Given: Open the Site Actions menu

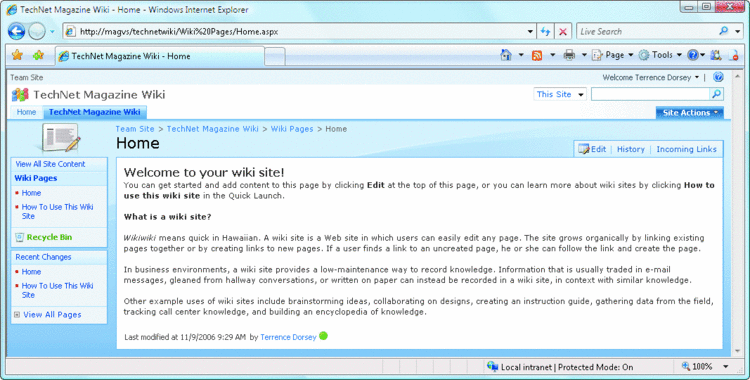Looking at the screenshot, I should (690, 112).
